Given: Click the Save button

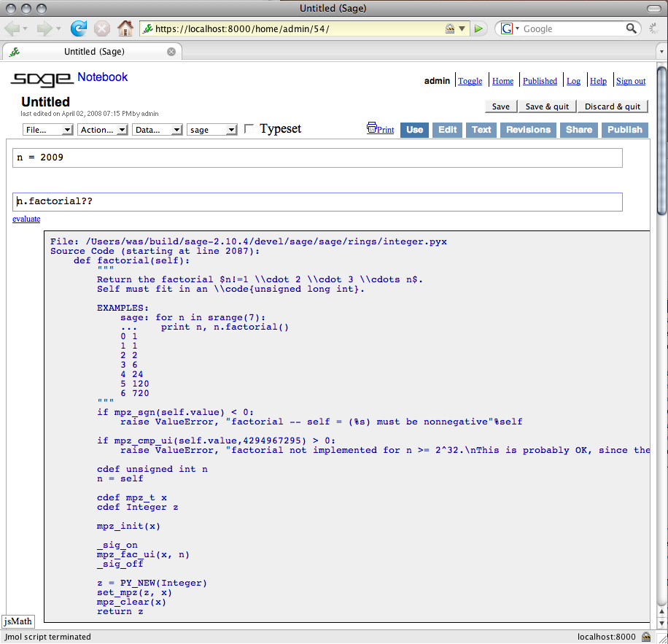Looking at the screenshot, I should (500, 106).
